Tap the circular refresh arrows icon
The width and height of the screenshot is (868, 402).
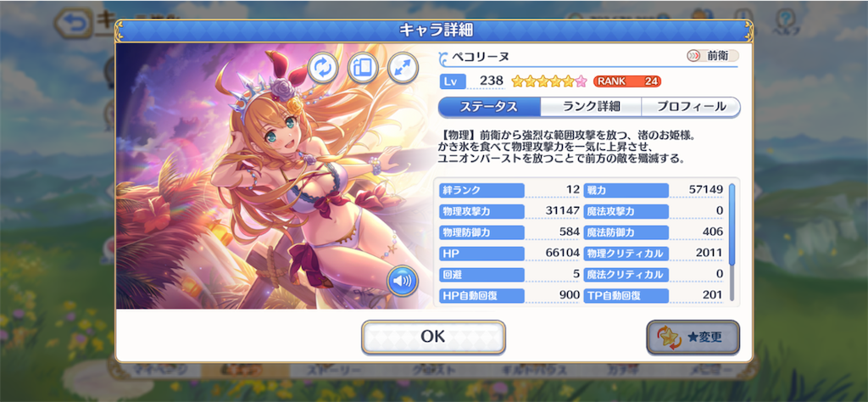[x=323, y=68]
